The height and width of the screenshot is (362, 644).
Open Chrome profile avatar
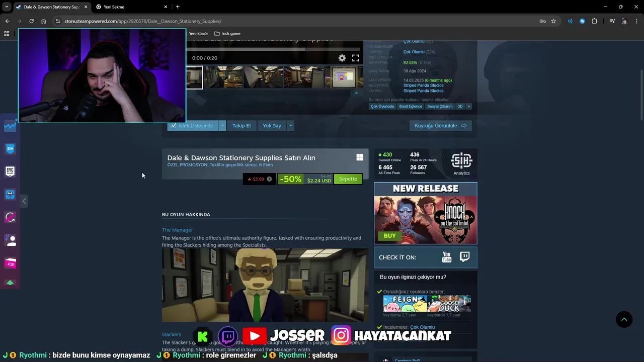pos(624,21)
